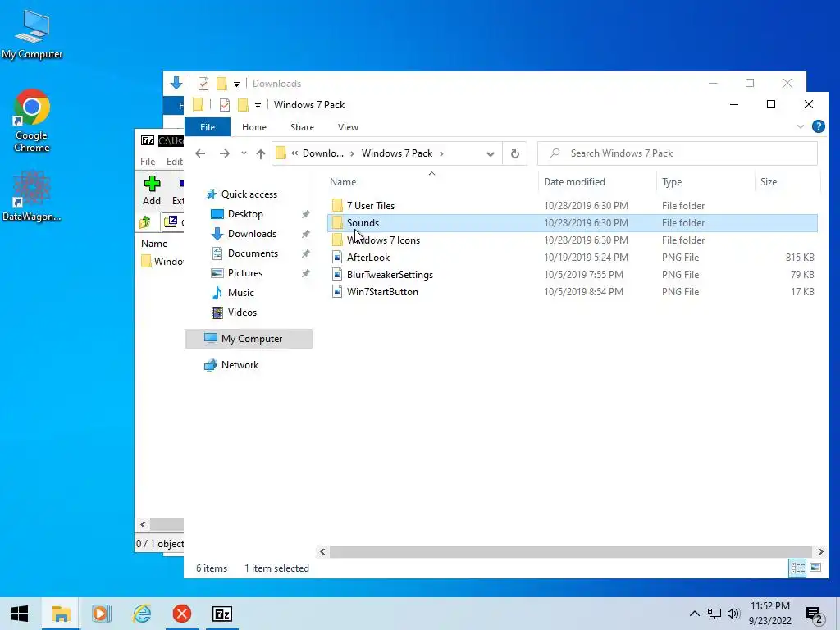Image resolution: width=840 pixels, height=630 pixels.
Task: Open notification center icon
Action: point(815,615)
